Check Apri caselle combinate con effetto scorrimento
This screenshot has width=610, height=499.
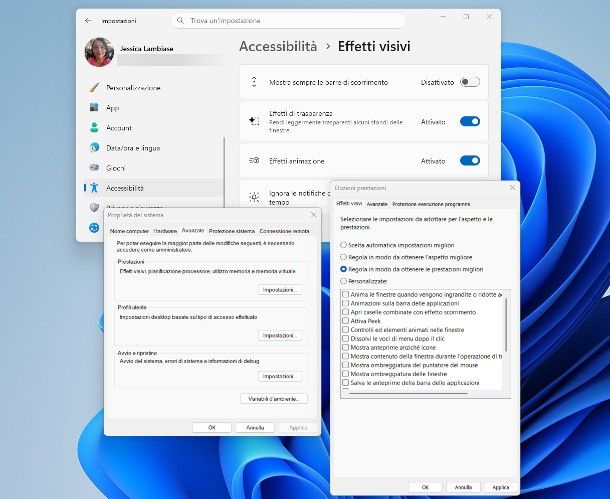pos(345,312)
